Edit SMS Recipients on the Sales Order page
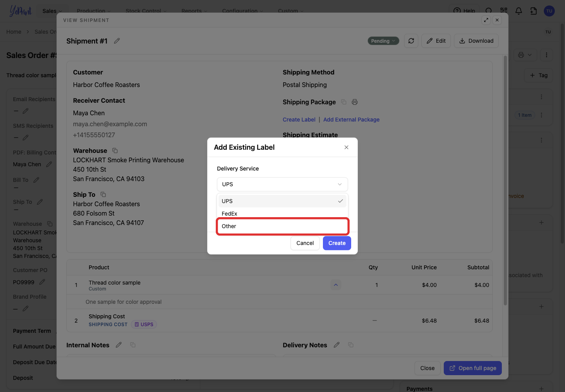Image resolution: width=565 pixels, height=392 pixels. [26, 138]
